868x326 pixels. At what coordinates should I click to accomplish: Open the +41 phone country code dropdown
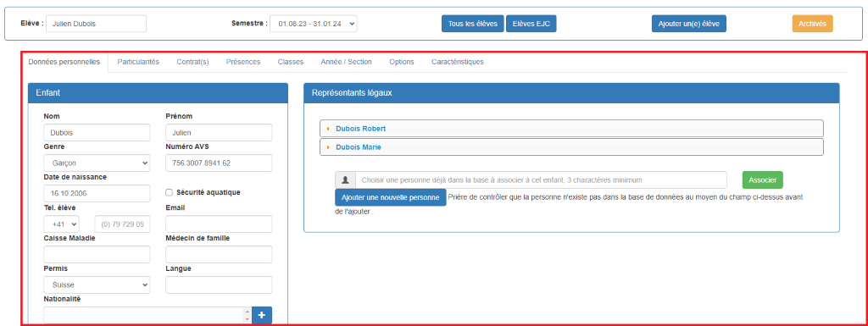click(61, 224)
